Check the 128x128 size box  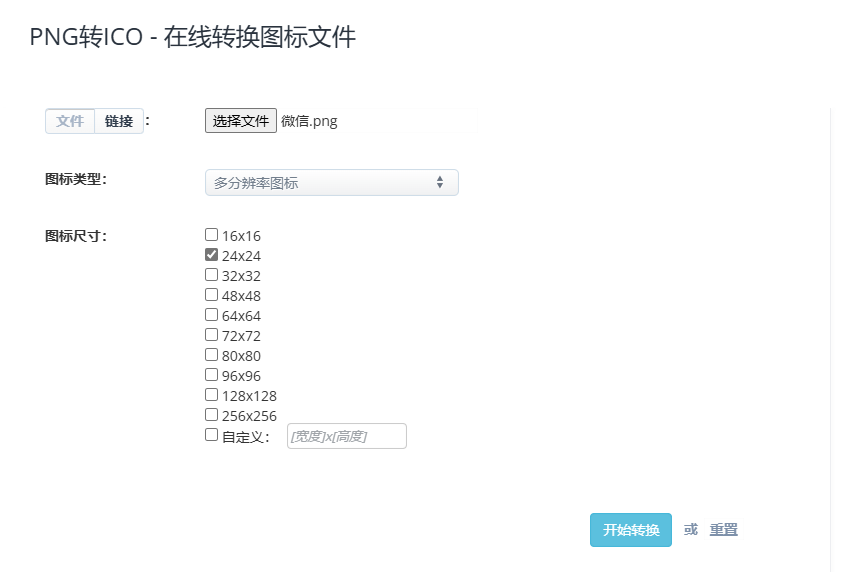point(211,395)
